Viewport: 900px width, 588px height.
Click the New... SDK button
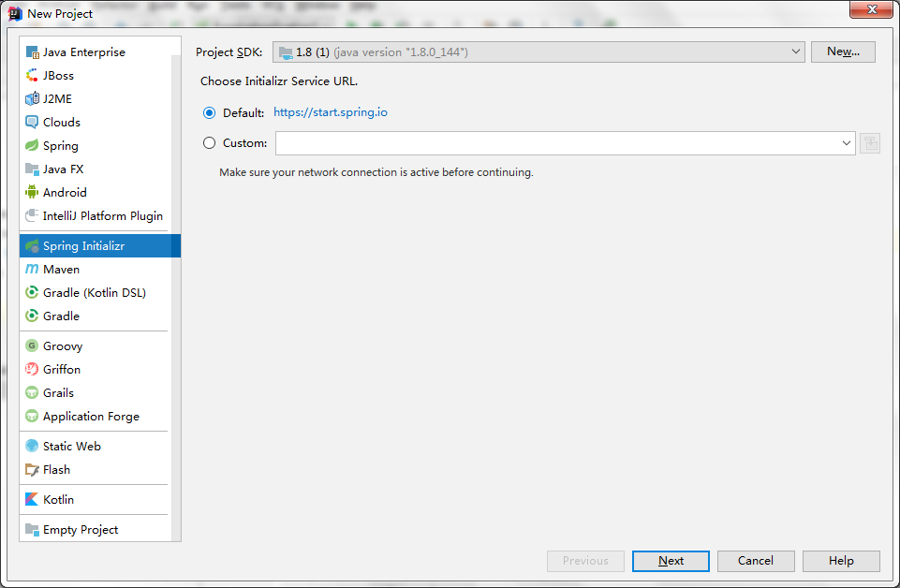tap(843, 51)
